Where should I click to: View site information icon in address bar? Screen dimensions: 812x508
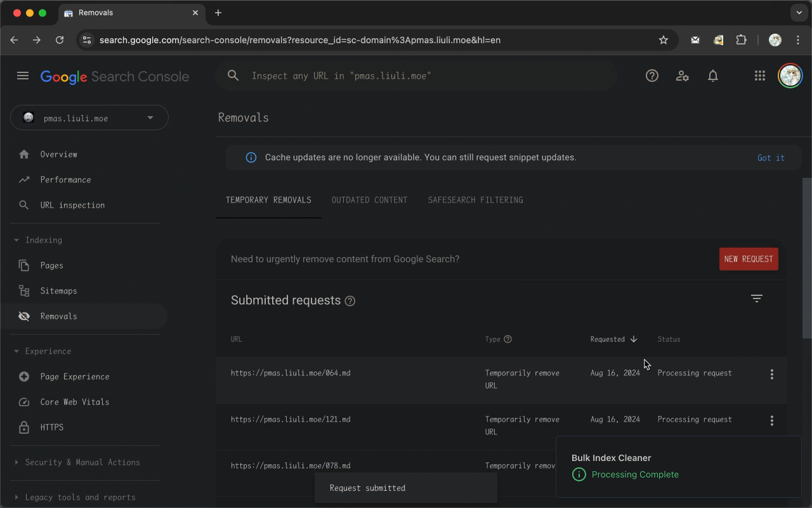tap(87, 40)
